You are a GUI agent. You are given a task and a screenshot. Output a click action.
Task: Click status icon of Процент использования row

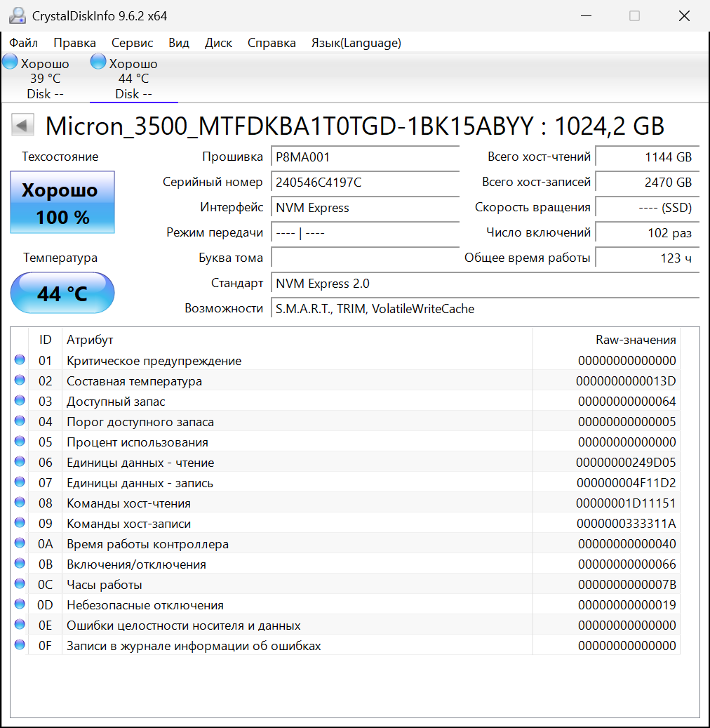[x=20, y=441]
